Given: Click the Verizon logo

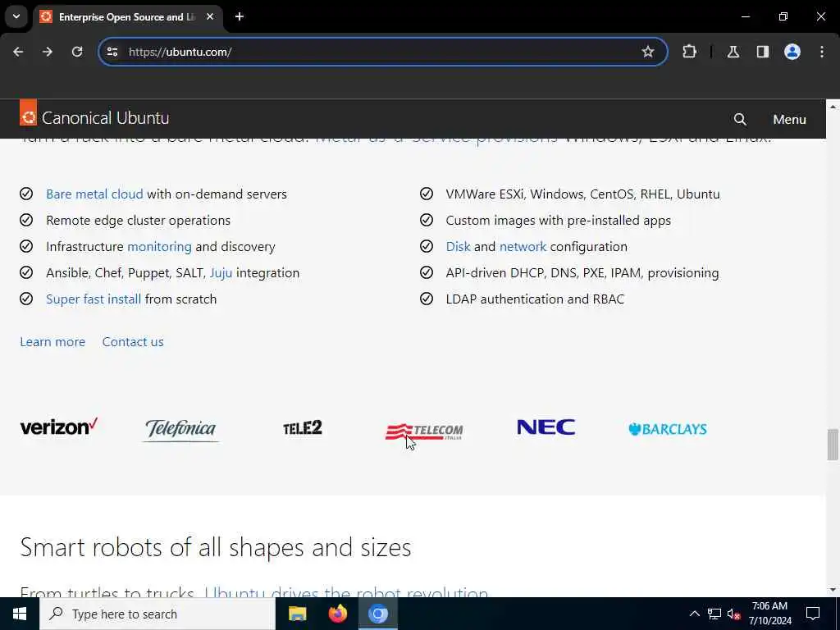Looking at the screenshot, I should [x=59, y=427].
